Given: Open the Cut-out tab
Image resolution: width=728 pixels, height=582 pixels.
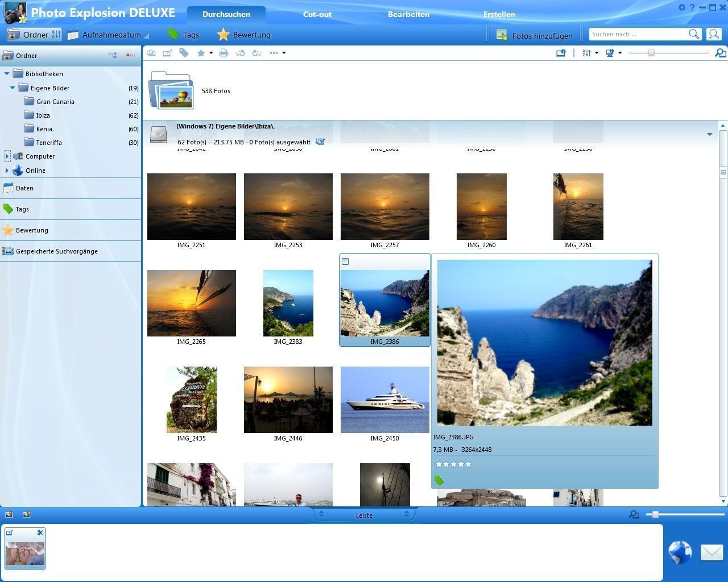Looking at the screenshot, I should click(x=317, y=14).
